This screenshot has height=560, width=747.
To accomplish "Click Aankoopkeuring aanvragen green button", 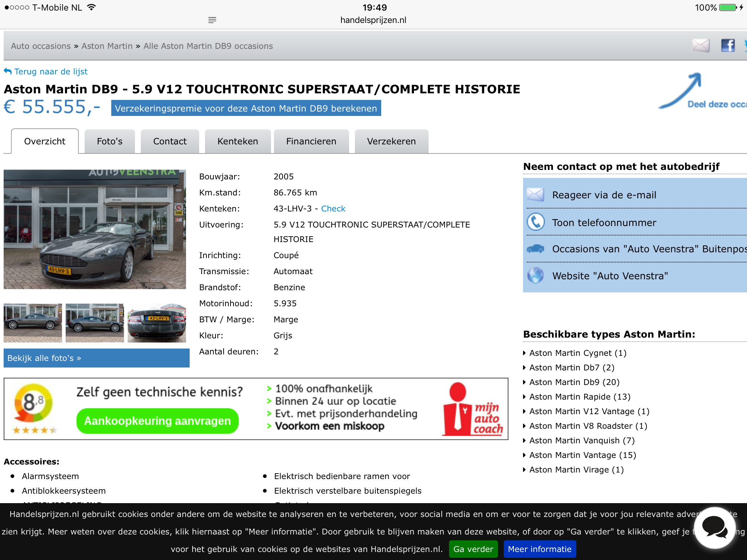I will 158,421.
